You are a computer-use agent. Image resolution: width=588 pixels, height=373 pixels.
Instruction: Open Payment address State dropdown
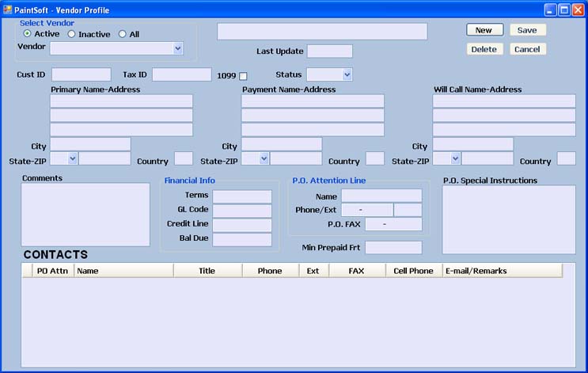[264, 158]
